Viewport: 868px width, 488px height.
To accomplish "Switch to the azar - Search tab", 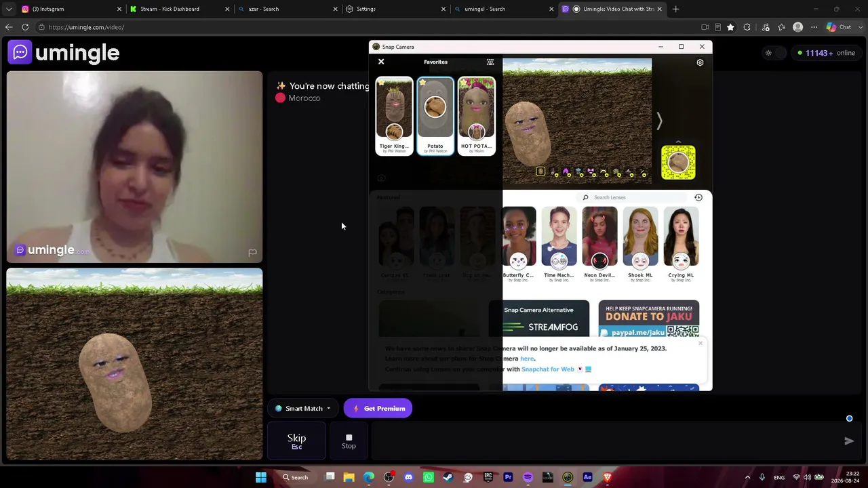I will [288, 9].
